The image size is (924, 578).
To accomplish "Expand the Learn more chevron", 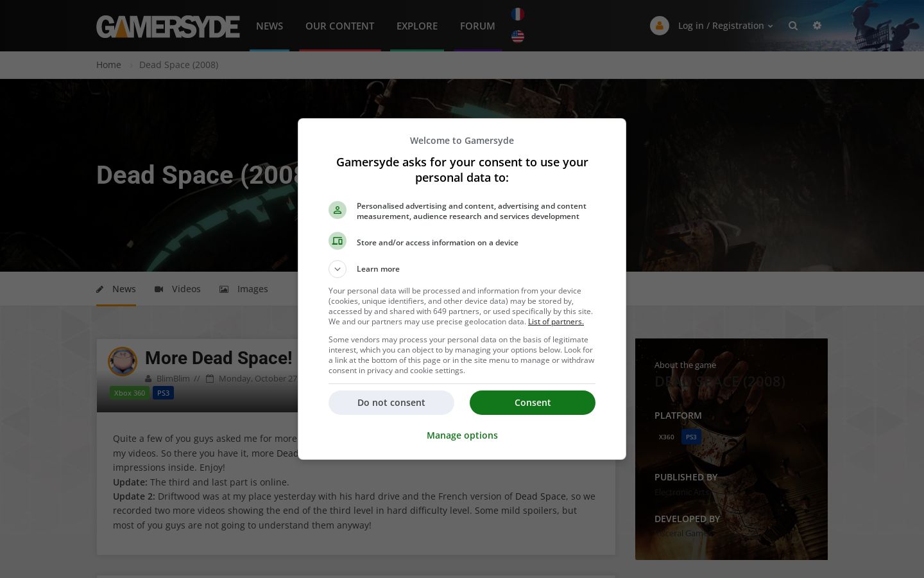I will click(338, 269).
